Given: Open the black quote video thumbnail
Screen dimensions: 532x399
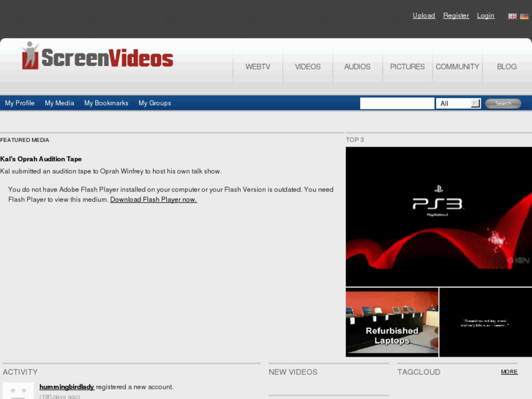Looking at the screenshot, I should click(x=485, y=322).
